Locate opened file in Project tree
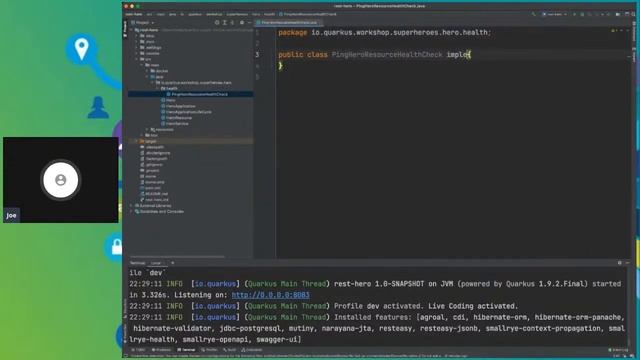 pyautogui.click(x=217, y=22)
